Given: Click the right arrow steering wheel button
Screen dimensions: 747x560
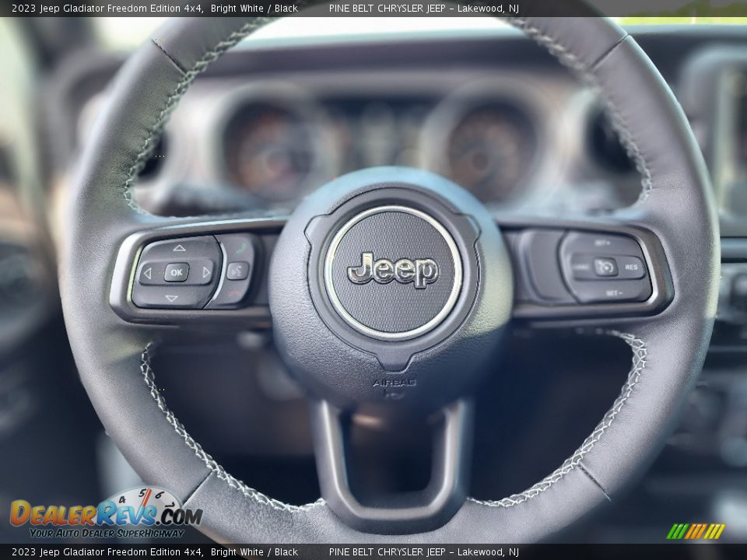Looking at the screenshot, I should [206, 272].
